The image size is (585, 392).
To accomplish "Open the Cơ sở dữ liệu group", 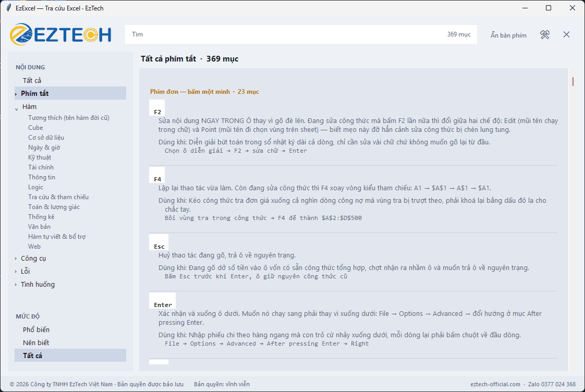I will 46,138.
